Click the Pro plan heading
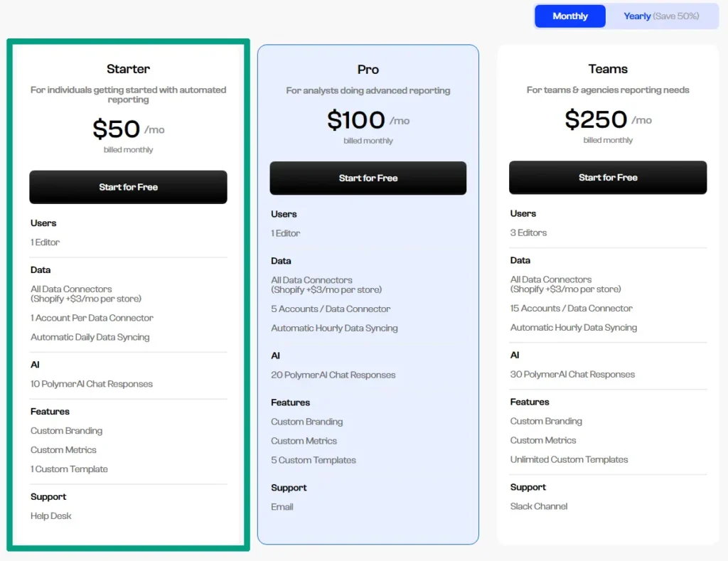This screenshot has width=728, height=561. click(368, 69)
